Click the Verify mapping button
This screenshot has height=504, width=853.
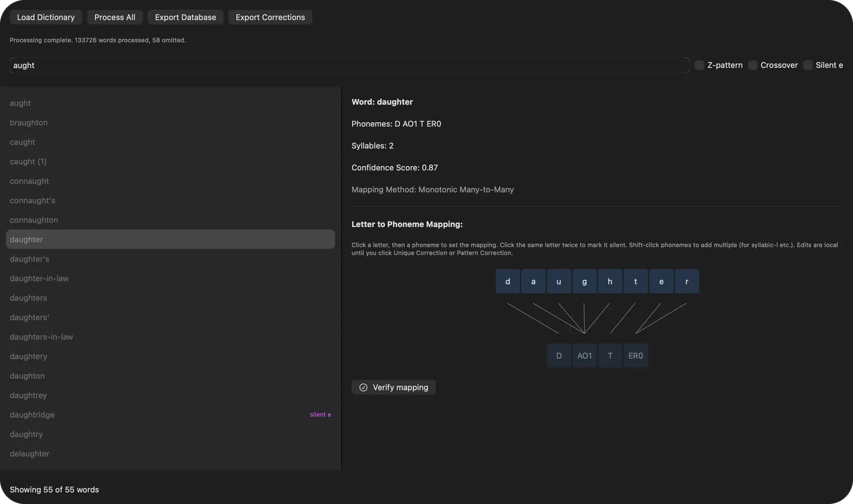coord(394,387)
